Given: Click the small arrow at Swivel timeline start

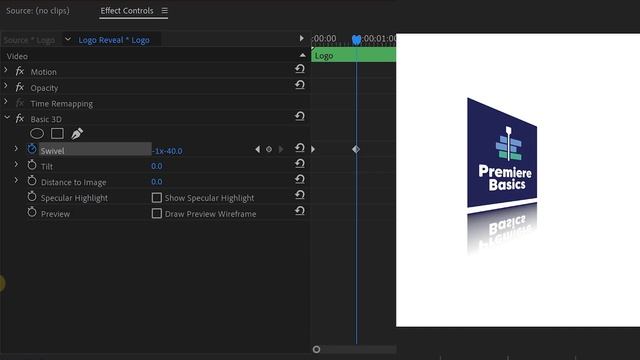Looking at the screenshot, I should [x=313, y=149].
